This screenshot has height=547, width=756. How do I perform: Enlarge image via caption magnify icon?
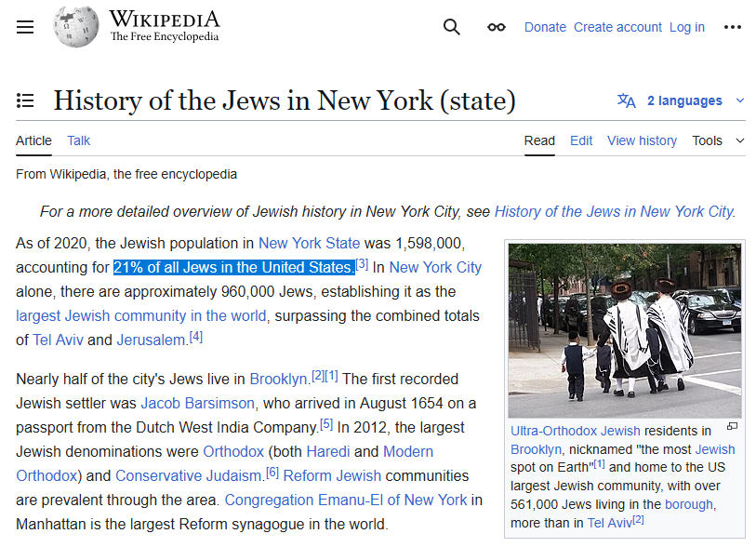tap(733, 426)
